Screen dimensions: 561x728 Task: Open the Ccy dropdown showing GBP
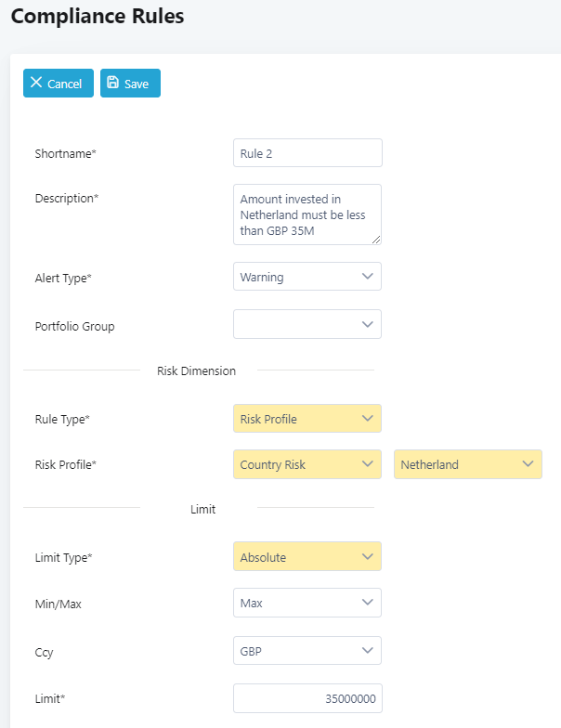(x=307, y=651)
